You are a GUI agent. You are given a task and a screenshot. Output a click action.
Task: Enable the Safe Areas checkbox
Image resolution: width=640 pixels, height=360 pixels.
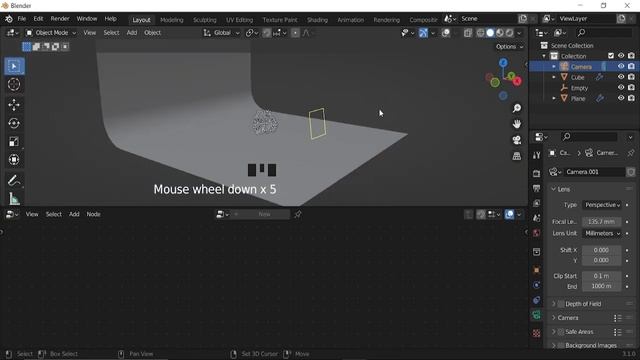point(561,332)
